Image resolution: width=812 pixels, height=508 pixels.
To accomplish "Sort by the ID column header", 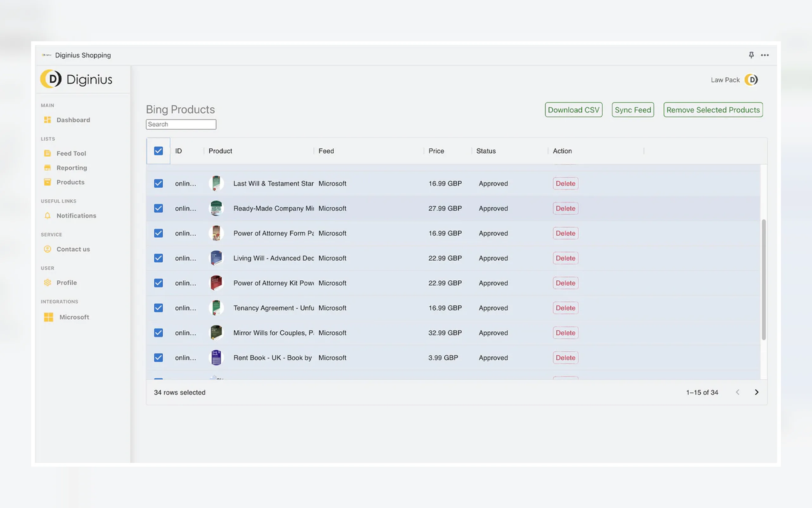I will pyautogui.click(x=179, y=151).
